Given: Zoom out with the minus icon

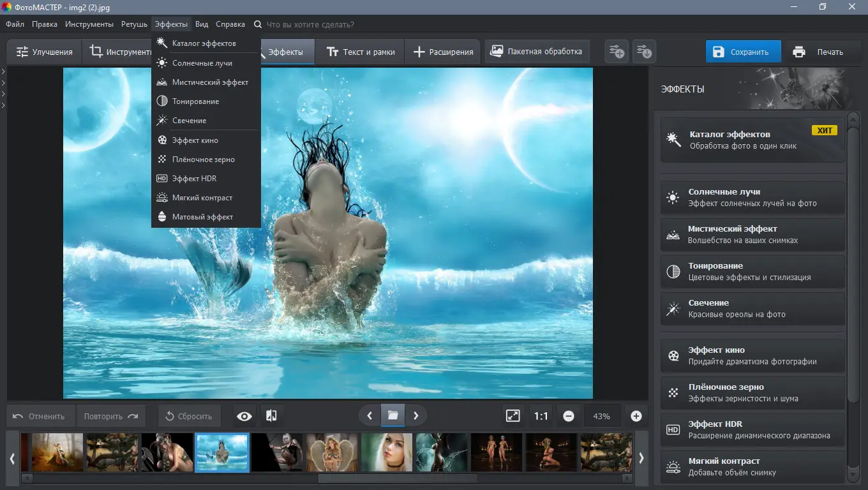Looking at the screenshot, I should 569,416.
